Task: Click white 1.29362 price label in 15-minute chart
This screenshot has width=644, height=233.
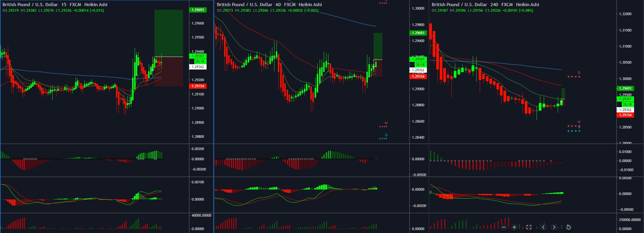Action: 198,67
